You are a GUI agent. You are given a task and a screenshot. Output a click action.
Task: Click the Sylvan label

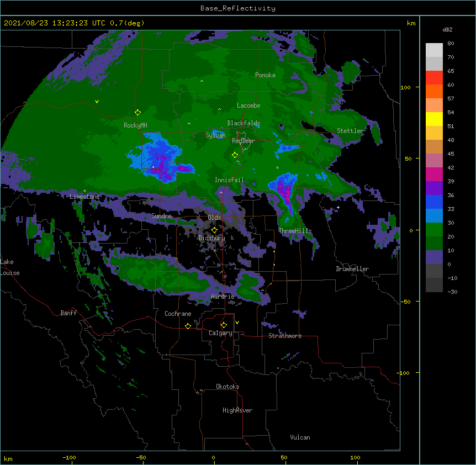(x=215, y=135)
